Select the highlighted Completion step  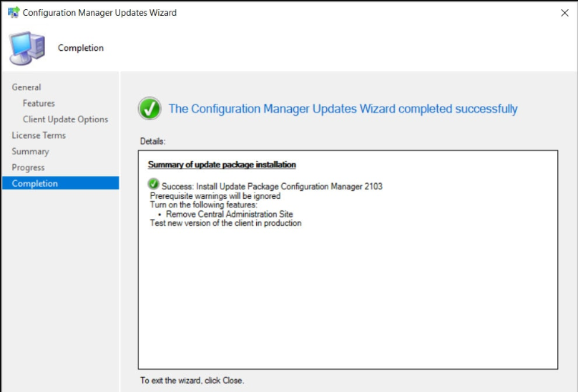[x=61, y=183]
